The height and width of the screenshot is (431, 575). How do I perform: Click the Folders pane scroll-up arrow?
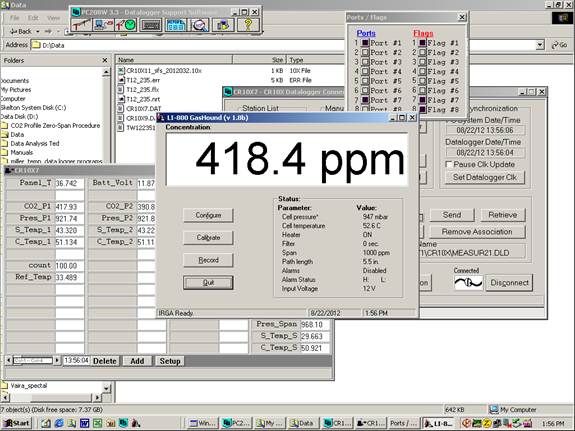[x=106, y=72]
